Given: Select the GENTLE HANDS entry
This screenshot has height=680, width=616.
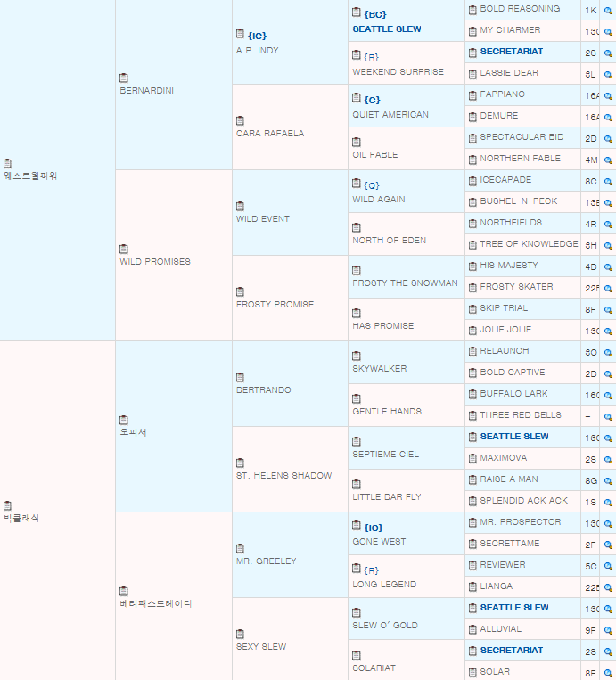Looking at the screenshot, I should (387, 411).
